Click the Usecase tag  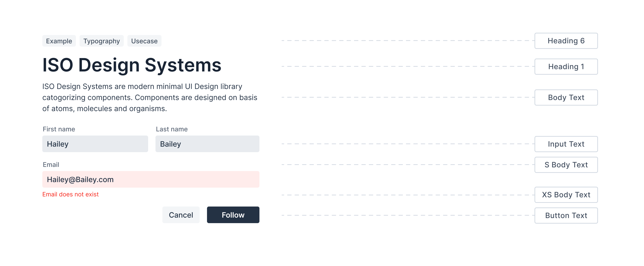coord(144,41)
